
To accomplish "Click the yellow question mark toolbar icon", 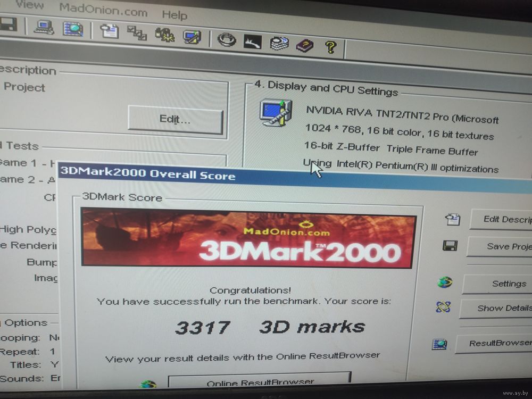I will [x=330, y=47].
